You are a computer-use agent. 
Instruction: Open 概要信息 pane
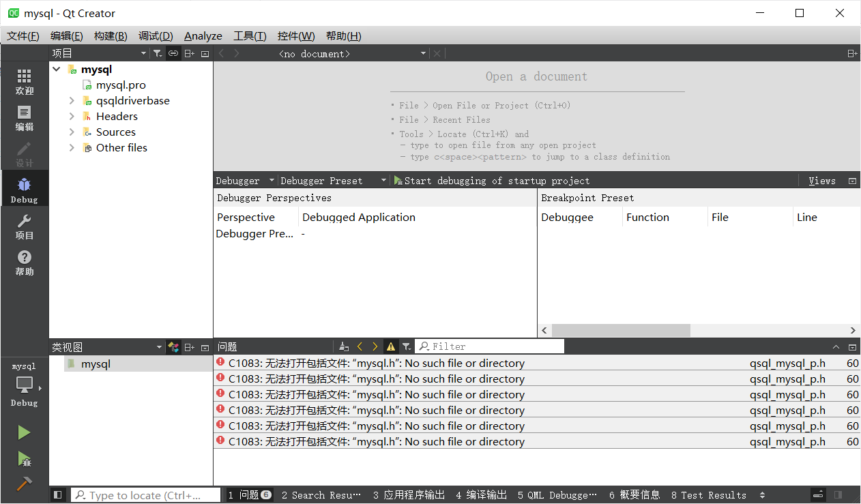[x=634, y=495]
